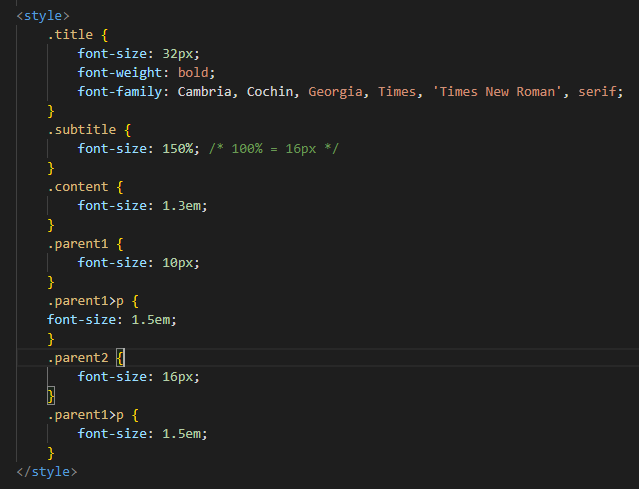Click Cochin in the font-family list

pos(270,92)
